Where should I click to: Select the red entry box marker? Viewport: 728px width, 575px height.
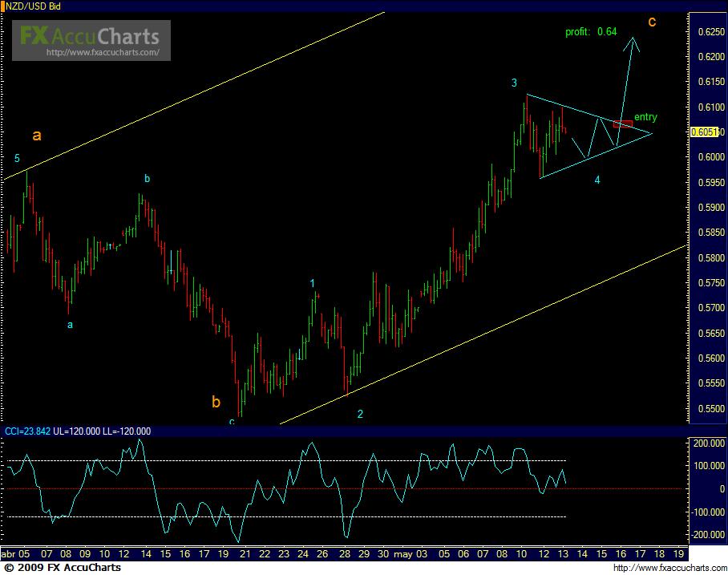click(623, 124)
